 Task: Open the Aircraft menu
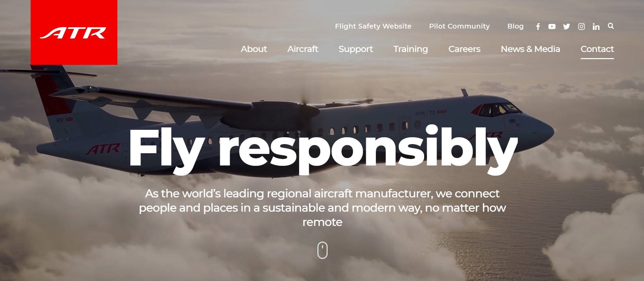coord(303,49)
